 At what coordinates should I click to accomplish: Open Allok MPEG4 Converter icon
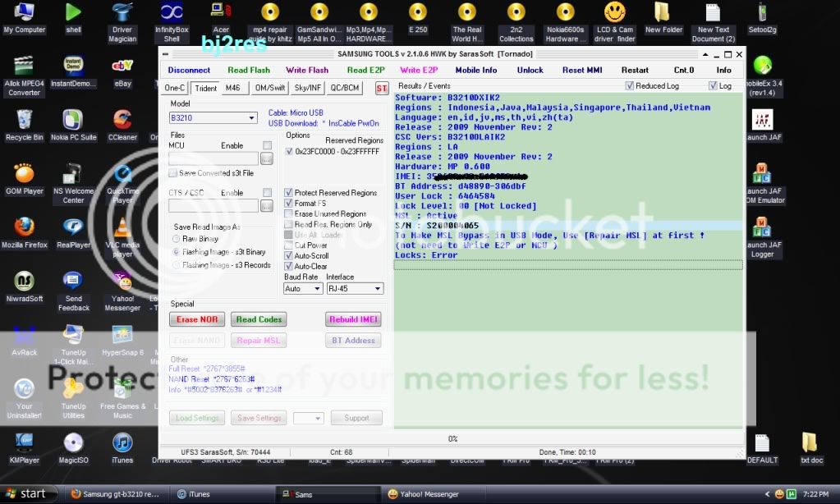tap(24, 76)
